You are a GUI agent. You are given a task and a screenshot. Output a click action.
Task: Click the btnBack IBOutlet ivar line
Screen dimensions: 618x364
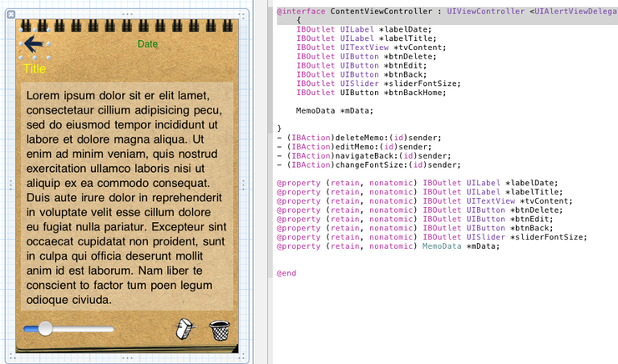pos(362,75)
